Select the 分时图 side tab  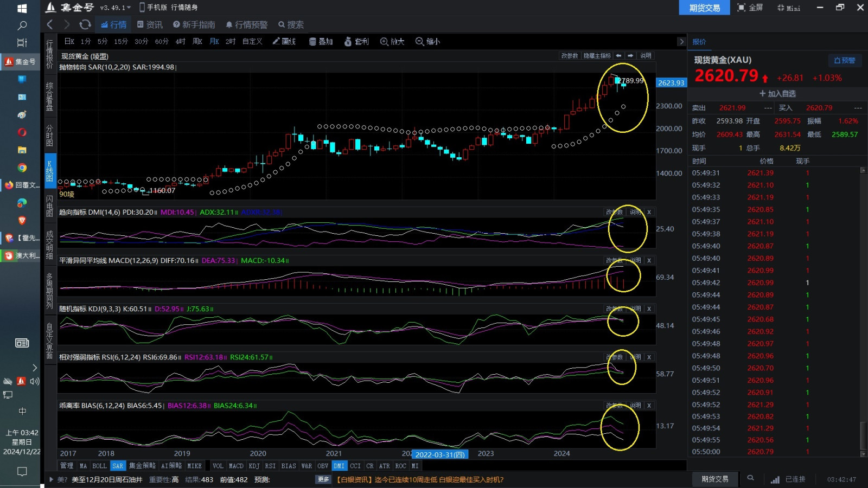(x=49, y=136)
